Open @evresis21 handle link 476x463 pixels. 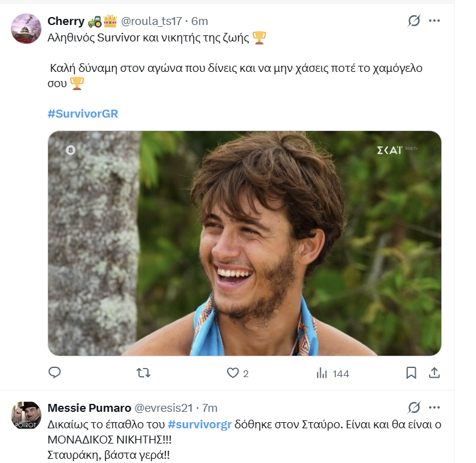click(163, 408)
